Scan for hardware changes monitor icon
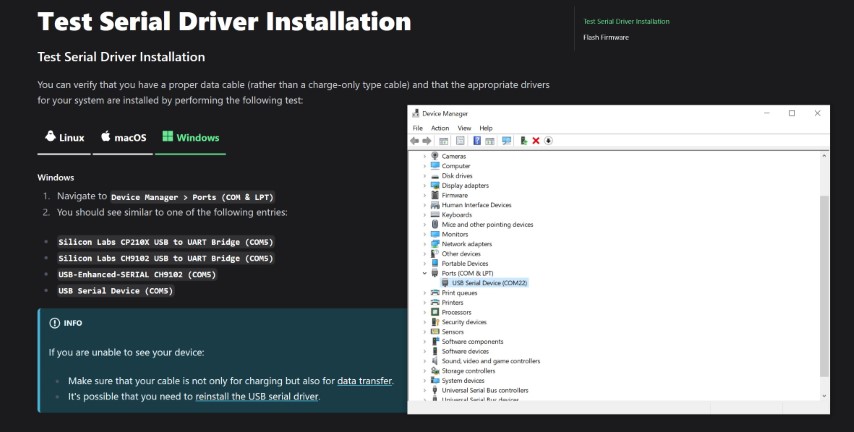 tap(507, 141)
